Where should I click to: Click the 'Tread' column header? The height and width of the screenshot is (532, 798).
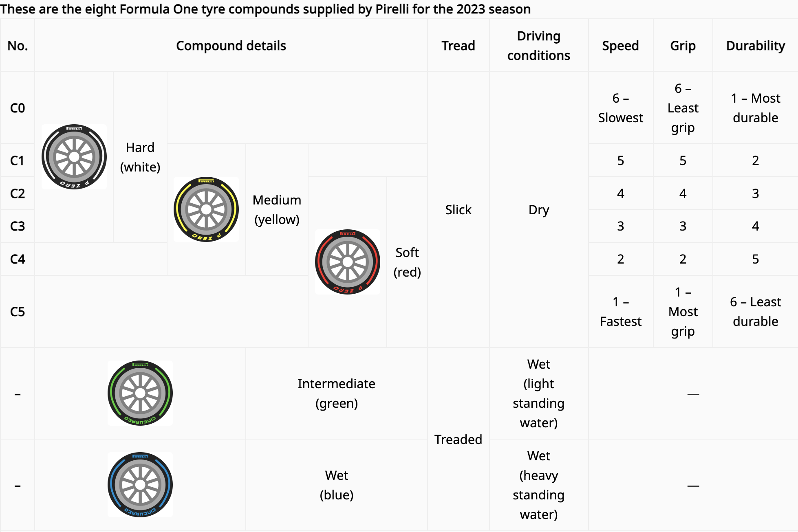click(458, 46)
